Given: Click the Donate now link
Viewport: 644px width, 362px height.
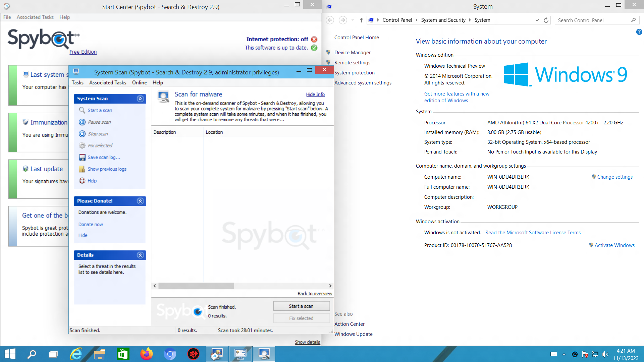Looking at the screenshot, I should pyautogui.click(x=90, y=224).
